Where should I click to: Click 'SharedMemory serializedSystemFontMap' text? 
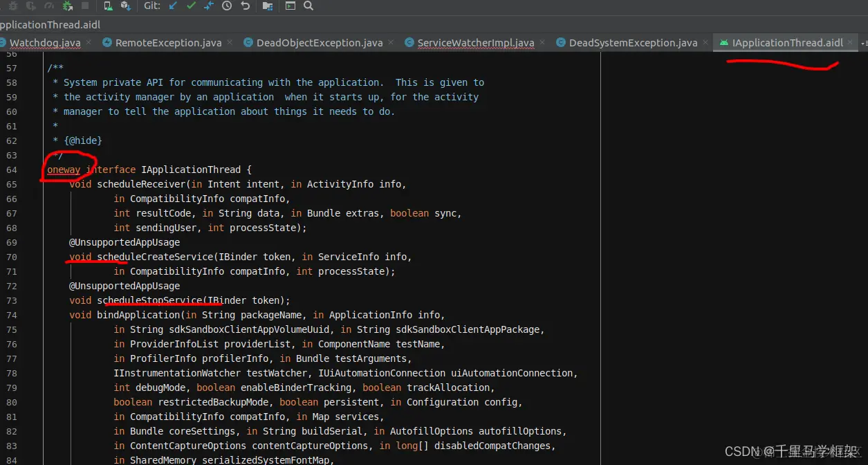(230, 460)
